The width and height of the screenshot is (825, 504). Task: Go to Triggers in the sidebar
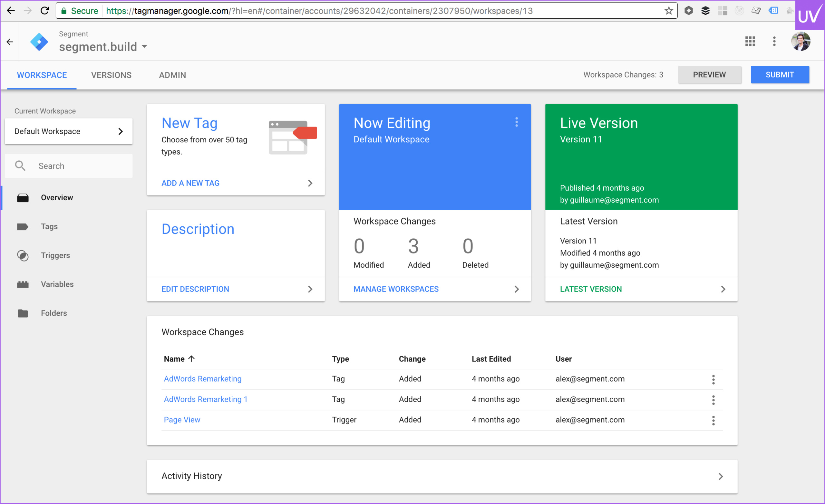[x=55, y=255]
